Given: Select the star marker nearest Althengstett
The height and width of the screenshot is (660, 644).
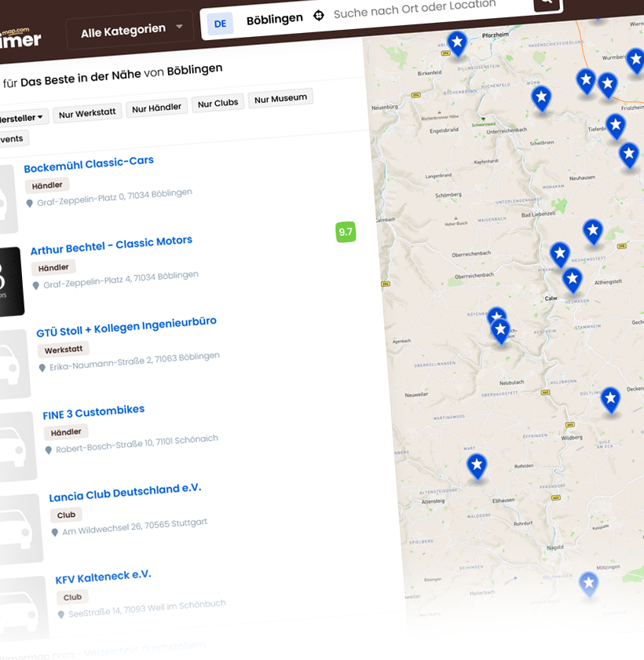Looking at the screenshot, I should (x=572, y=280).
